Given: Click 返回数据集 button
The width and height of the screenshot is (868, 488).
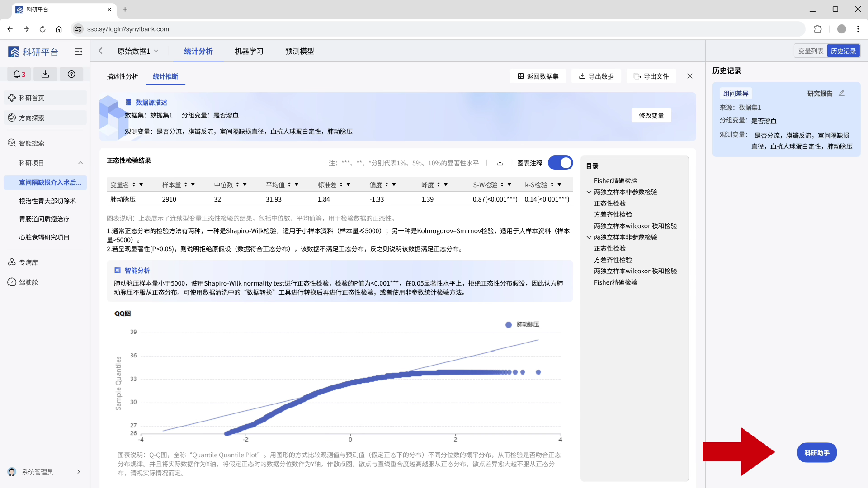Looking at the screenshot, I should 538,76.
